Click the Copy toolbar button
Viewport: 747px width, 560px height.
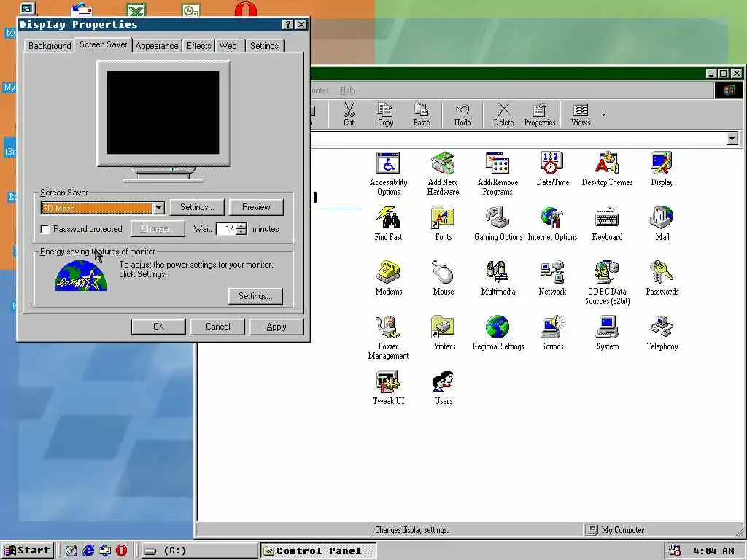[x=385, y=114]
